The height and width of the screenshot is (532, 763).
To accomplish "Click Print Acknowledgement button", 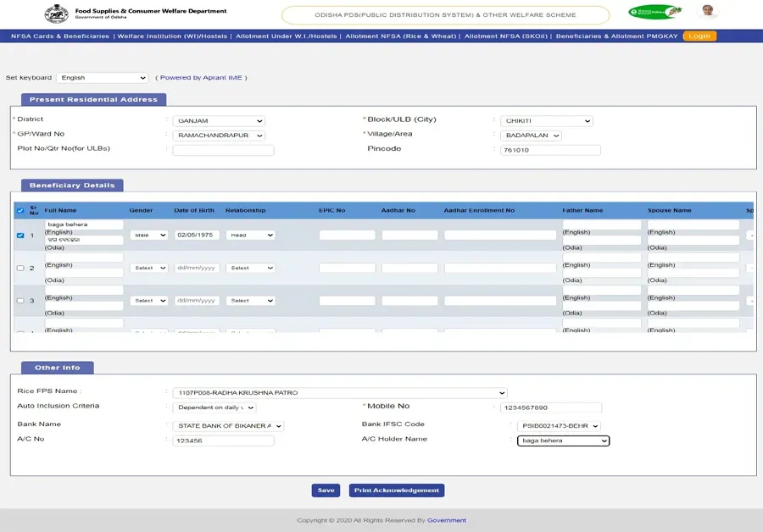I will tap(397, 490).
